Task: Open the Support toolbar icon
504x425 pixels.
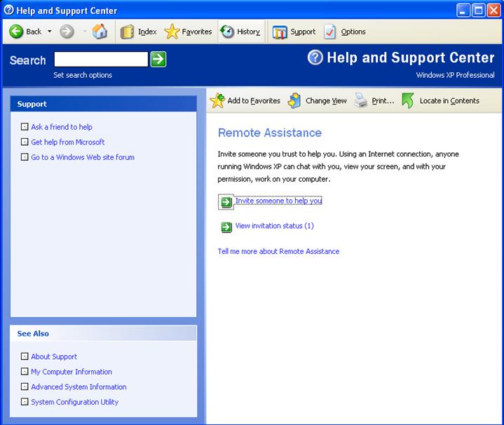Action: [x=279, y=32]
